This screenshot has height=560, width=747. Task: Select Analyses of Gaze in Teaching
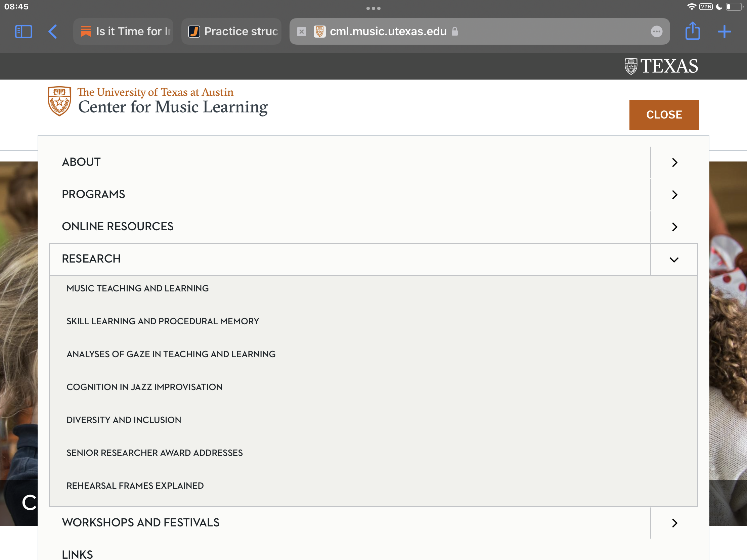click(171, 354)
